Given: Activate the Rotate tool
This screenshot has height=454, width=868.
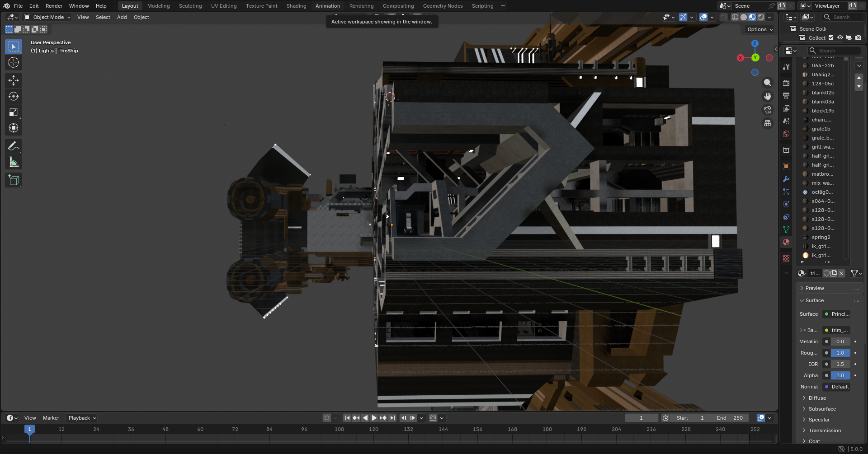Looking at the screenshot, I should [14, 96].
